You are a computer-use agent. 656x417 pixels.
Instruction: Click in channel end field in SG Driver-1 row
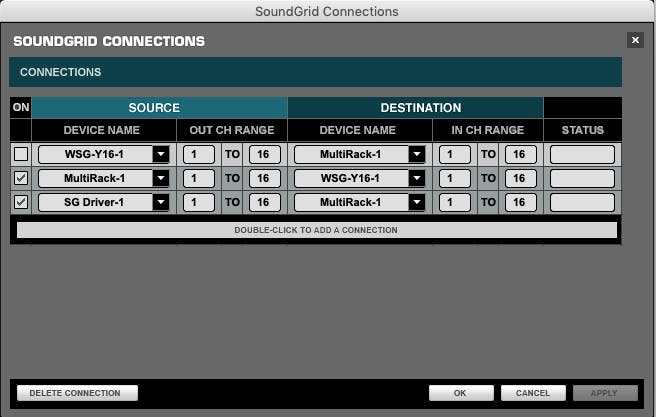pyautogui.click(x=521, y=202)
